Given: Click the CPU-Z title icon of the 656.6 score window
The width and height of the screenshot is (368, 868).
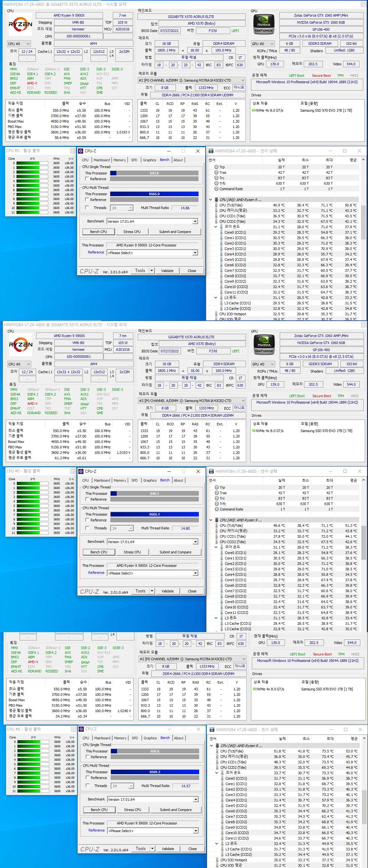Looking at the screenshot, I should click(82, 729).
